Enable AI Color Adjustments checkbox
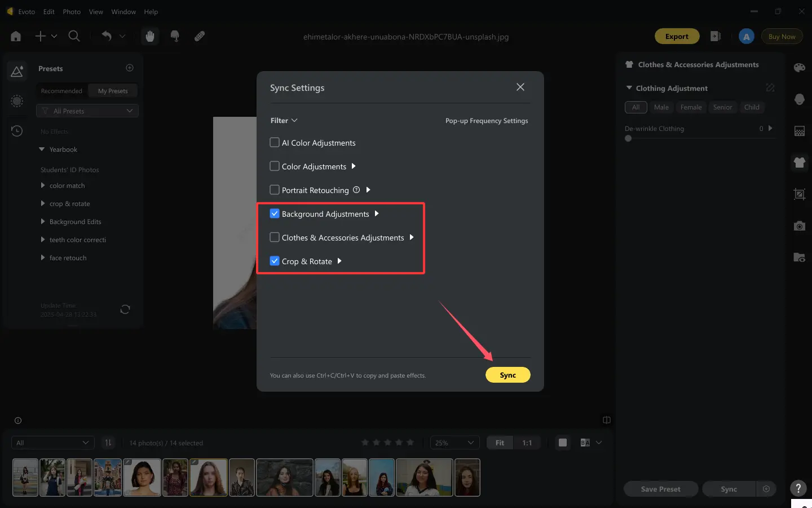The height and width of the screenshot is (508, 812). click(275, 142)
